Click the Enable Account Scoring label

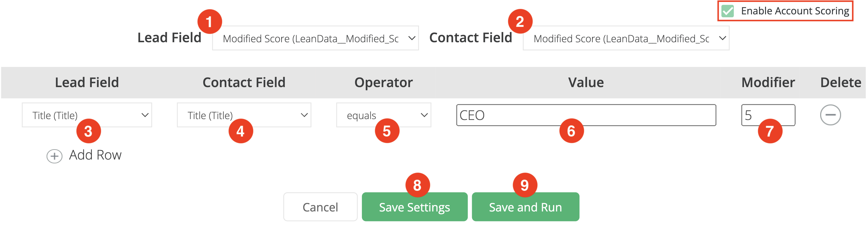coord(795,11)
